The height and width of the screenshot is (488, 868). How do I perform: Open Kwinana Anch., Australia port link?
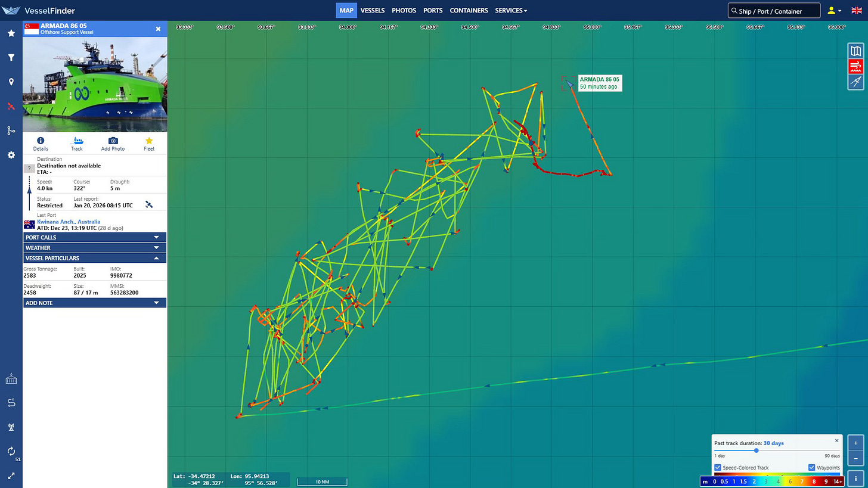tap(69, 222)
